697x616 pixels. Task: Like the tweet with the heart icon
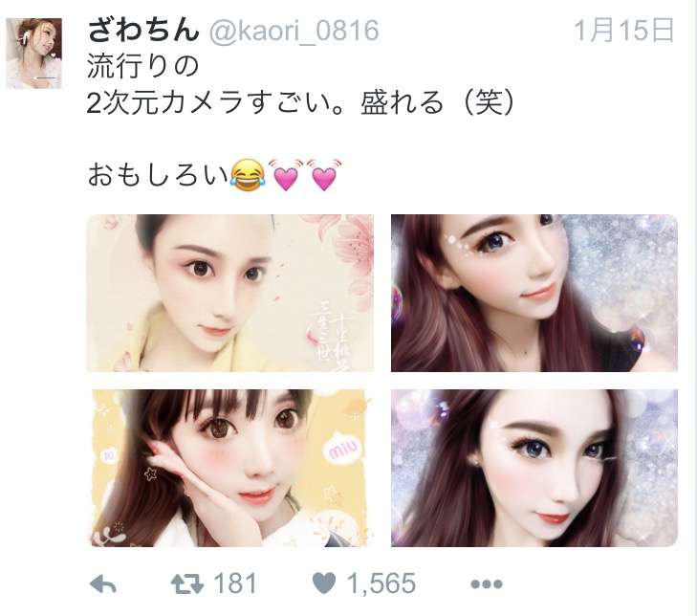pyautogui.click(x=324, y=583)
